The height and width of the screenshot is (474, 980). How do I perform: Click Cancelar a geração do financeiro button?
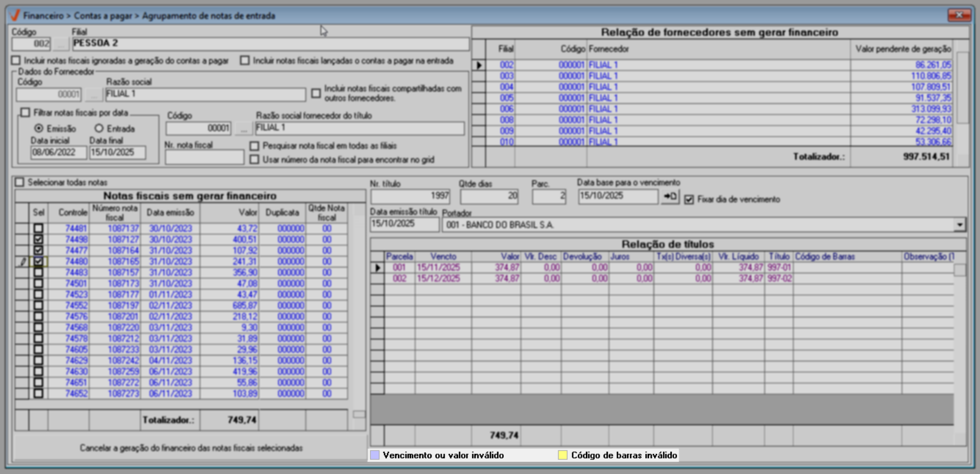191,448
